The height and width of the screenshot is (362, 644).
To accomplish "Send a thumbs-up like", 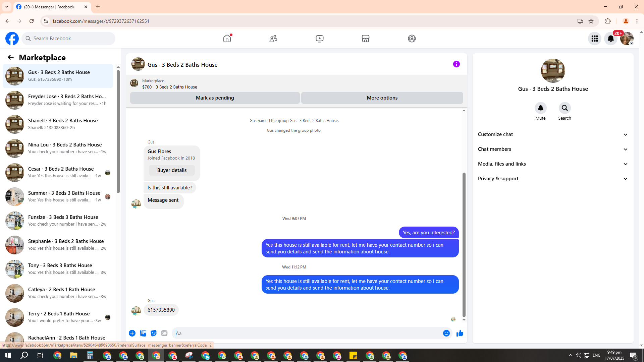I will (x=460, y=333).
